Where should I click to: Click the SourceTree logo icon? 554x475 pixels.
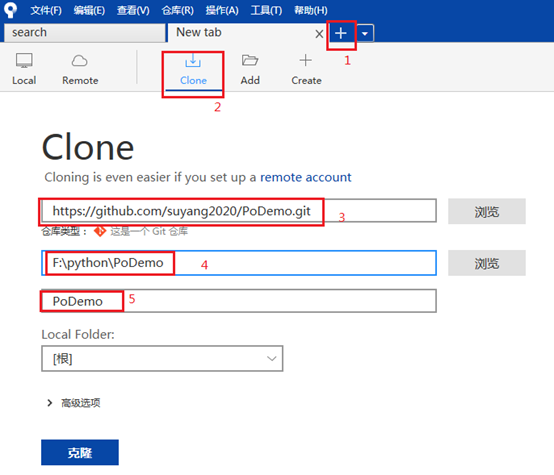pos(11,10)
